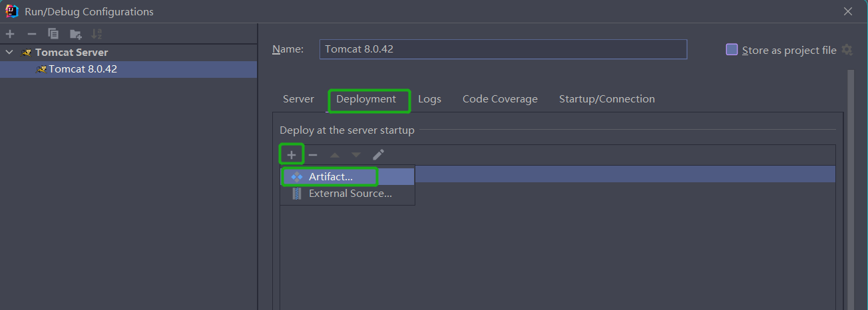Switch to the Server tab
The height and width of the screenshot is (310, 868).
point(298,99)
